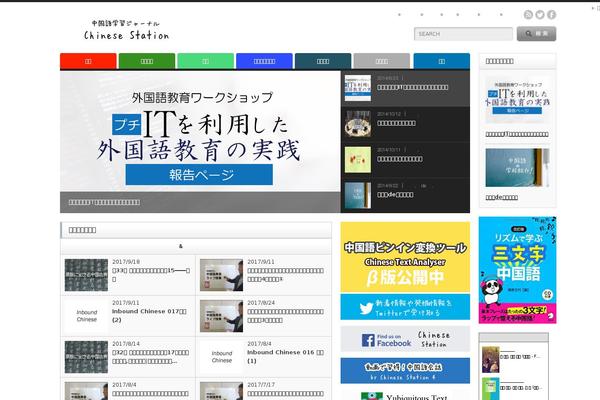Click first profile photo in sidebar widget
The image size is (600, 400).
[490, 359]
